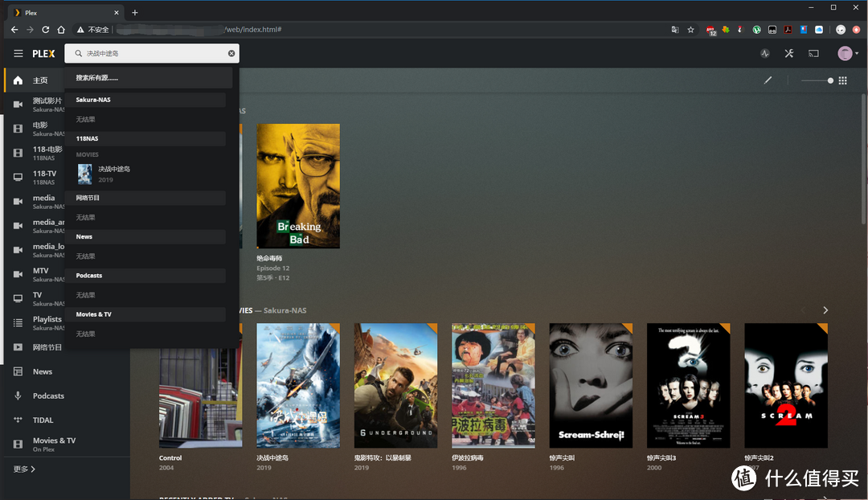Click the PLEX logo
This screenshot has width=868, height=500.
[x=43, y=54]
